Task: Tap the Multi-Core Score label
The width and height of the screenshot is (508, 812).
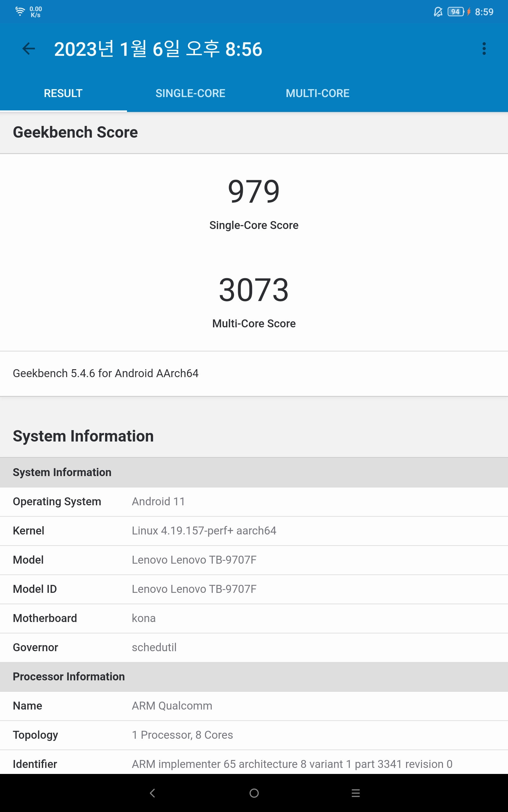Action: [254, 324]
